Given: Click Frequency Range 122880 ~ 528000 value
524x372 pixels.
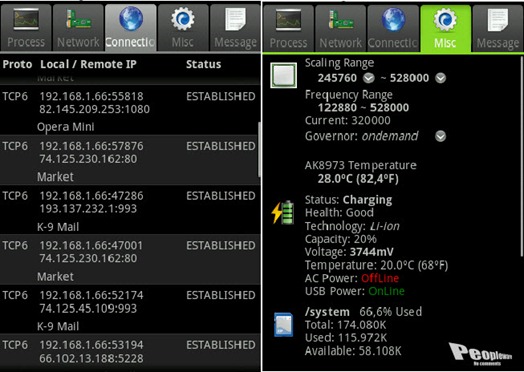Looking at the screenshot, I should click(363, 108).
